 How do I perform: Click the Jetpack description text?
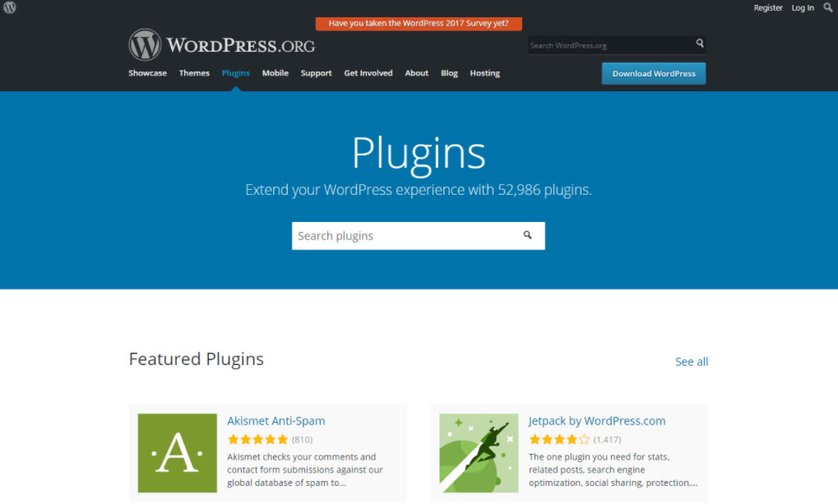pos(613,469)
